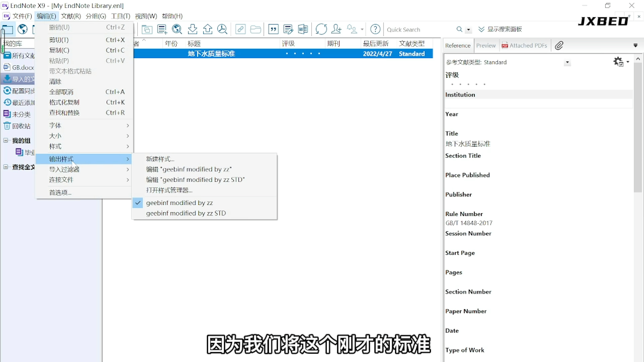Click the Format Bibliography edit icon
Screen dimensions: 644x362
pos(288,29)
